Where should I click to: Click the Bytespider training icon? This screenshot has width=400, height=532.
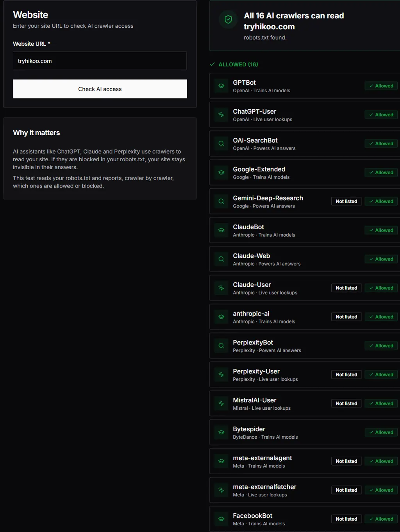(221, 433)
